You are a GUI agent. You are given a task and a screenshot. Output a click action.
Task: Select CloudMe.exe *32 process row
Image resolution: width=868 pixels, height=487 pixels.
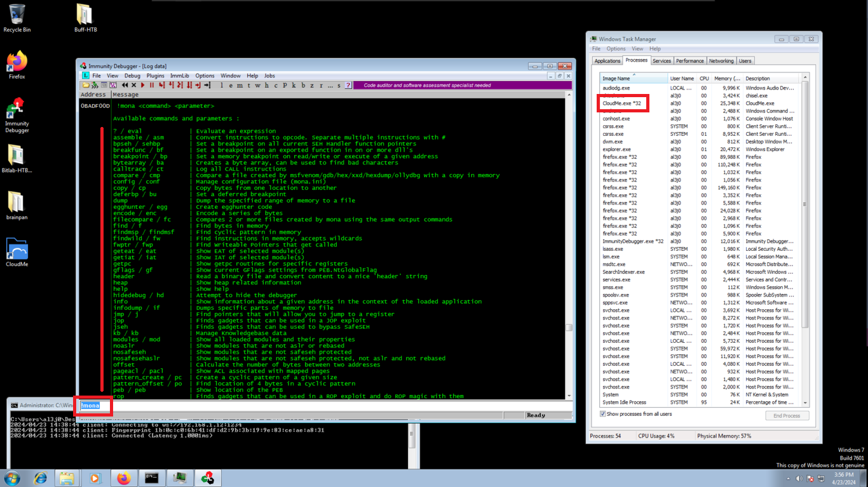point(701,103)
